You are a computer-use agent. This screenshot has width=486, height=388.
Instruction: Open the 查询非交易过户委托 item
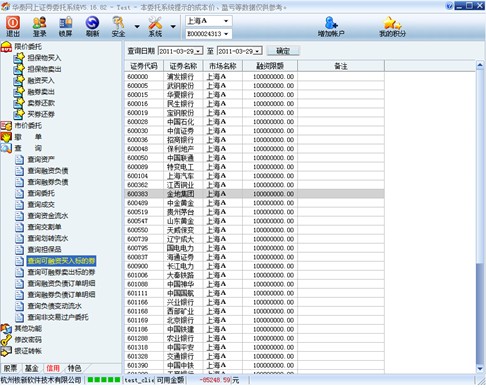[58, 317]
